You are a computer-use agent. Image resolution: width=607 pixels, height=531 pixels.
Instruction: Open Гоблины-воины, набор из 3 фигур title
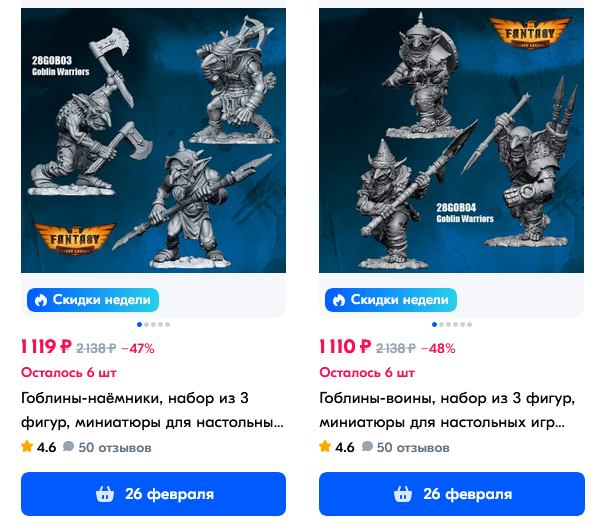coord(447,410)
